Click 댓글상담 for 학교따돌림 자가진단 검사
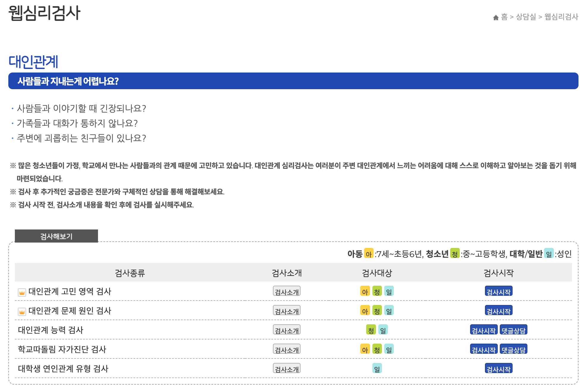The image size is (588, 390). [513, 349]
